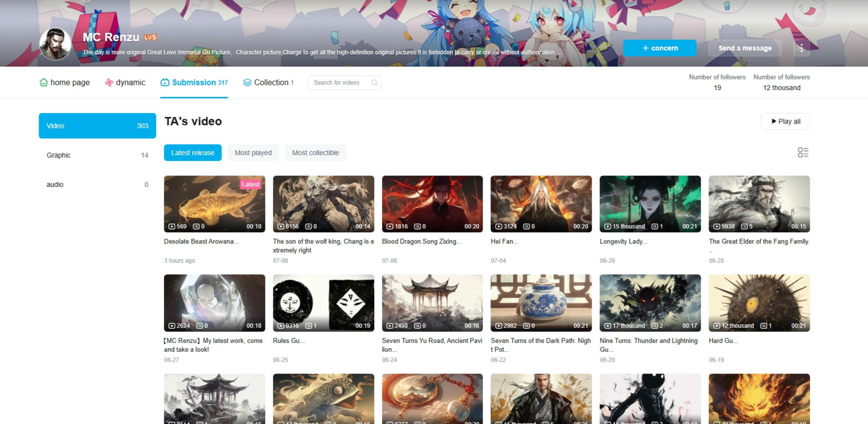Select the Latest release sort option

[193, 153]
